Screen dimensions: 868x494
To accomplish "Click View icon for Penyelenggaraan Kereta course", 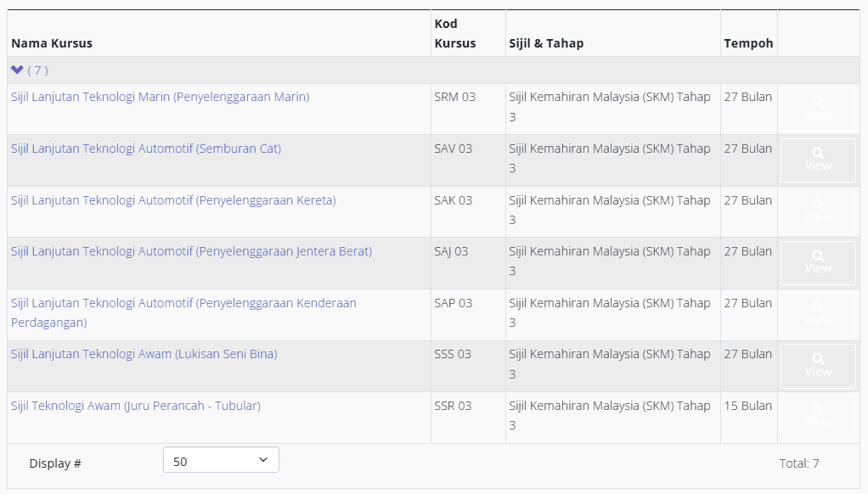I will (818, 211).
